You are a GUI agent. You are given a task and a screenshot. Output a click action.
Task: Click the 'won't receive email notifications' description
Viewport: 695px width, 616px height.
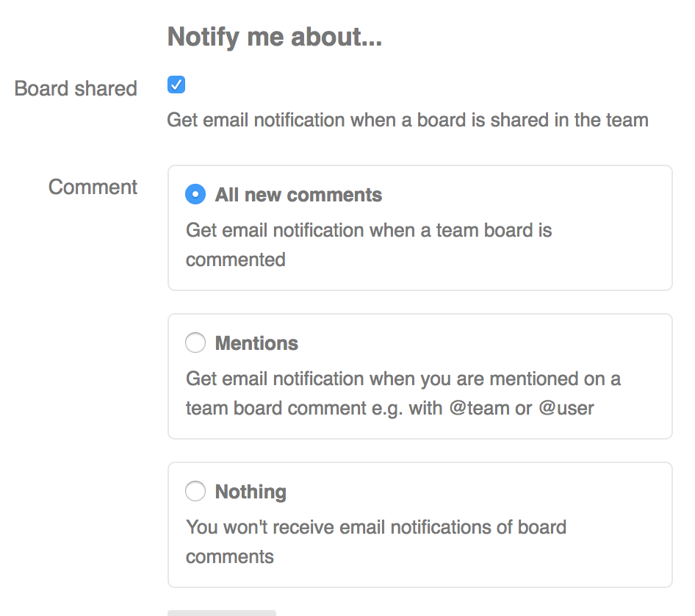click(x=376, y=542)
